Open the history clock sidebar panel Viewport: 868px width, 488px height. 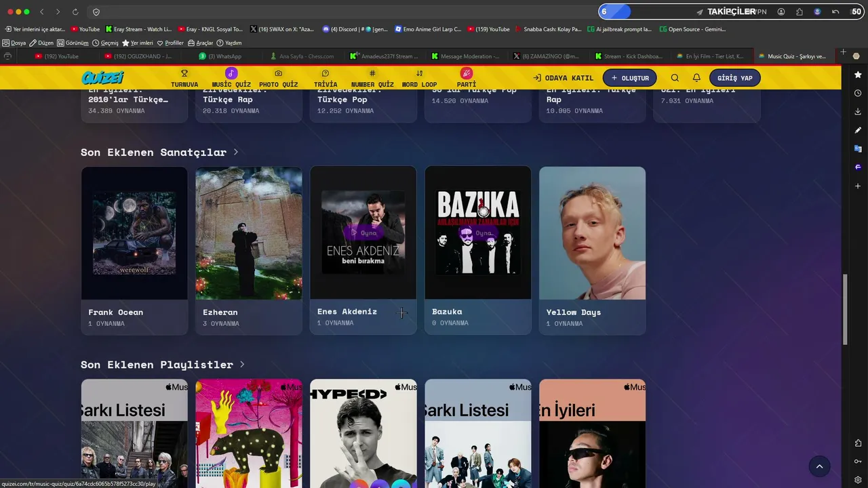tap(858, 93)
